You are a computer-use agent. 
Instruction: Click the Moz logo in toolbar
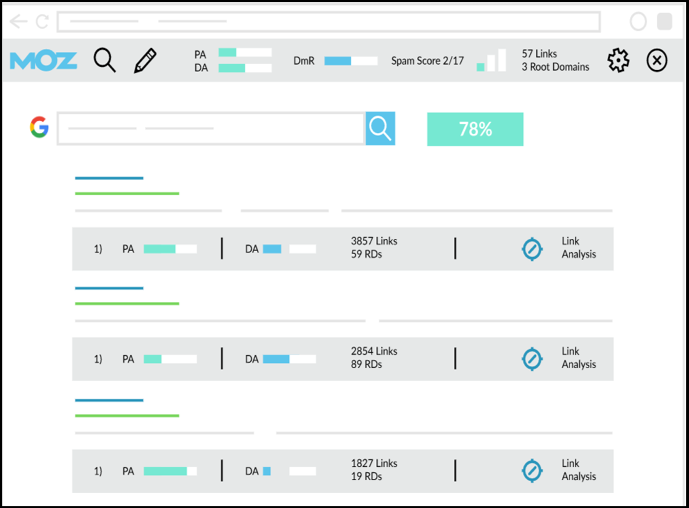pos(43,61)
